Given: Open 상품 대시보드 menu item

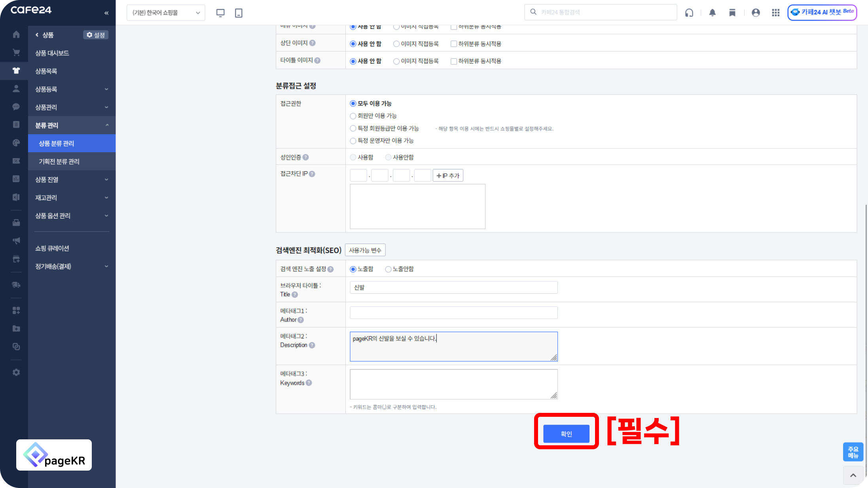Looking at the screenshot, I should tap(52, 53).
